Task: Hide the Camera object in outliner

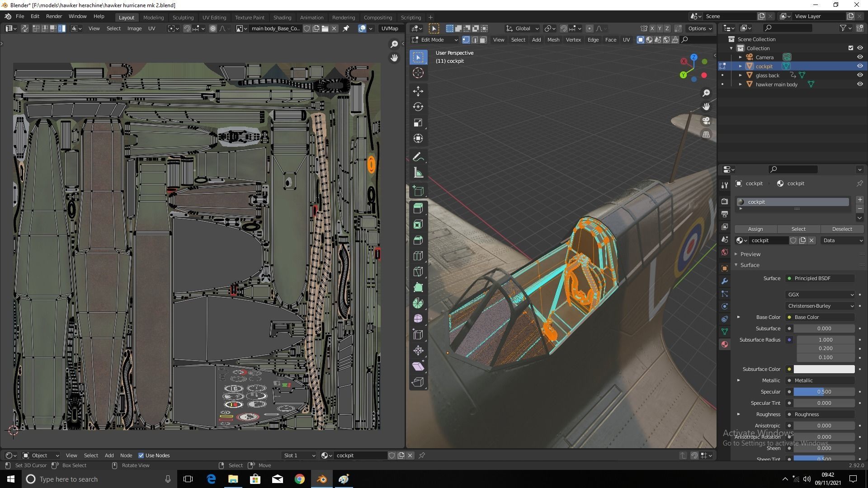Action: pos(860,57)
